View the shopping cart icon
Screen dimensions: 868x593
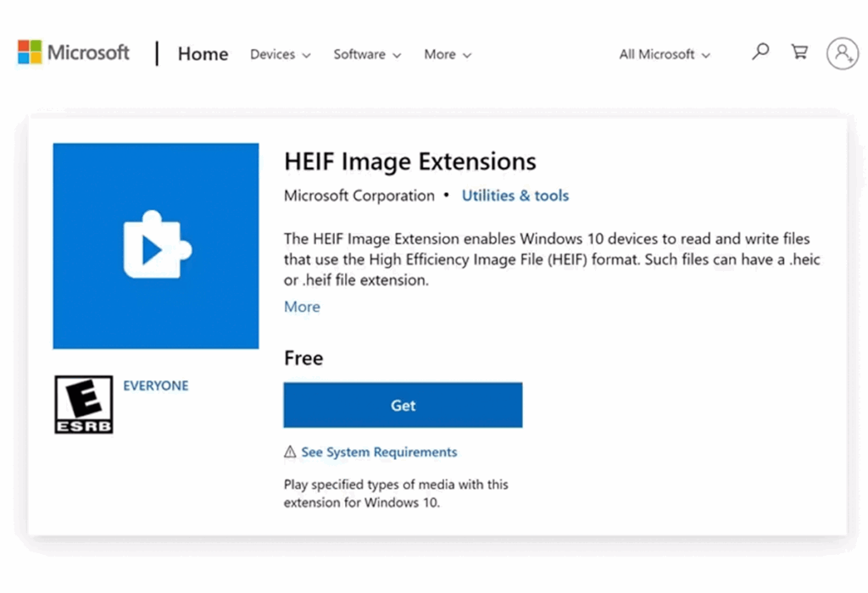pyautogui.click(x=798, y=53)
